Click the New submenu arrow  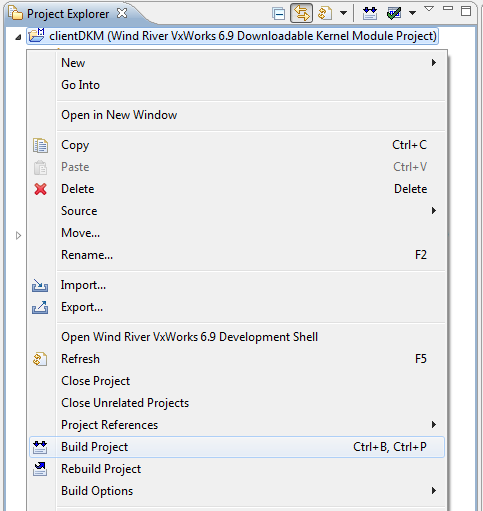click(x=434, y=63)
